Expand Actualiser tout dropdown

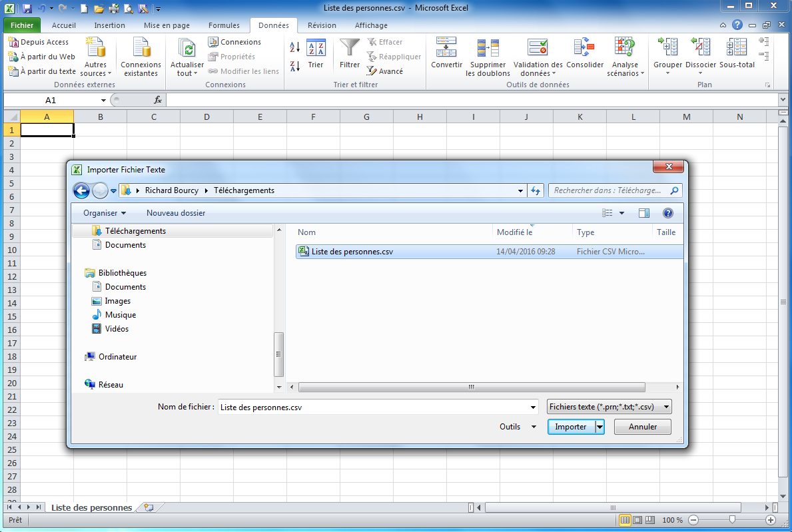click(187, 69)
